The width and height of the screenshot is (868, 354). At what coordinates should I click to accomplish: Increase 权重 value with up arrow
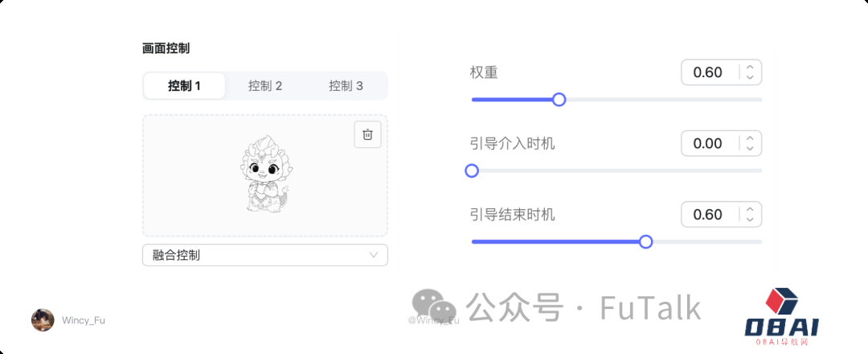[x=750, y=68]
